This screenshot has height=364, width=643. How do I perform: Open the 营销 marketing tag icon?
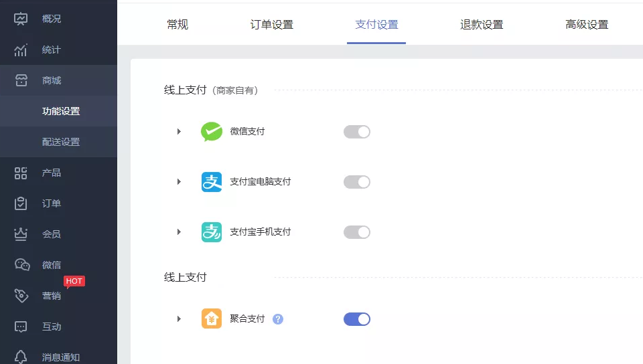[x=21, y=296]
